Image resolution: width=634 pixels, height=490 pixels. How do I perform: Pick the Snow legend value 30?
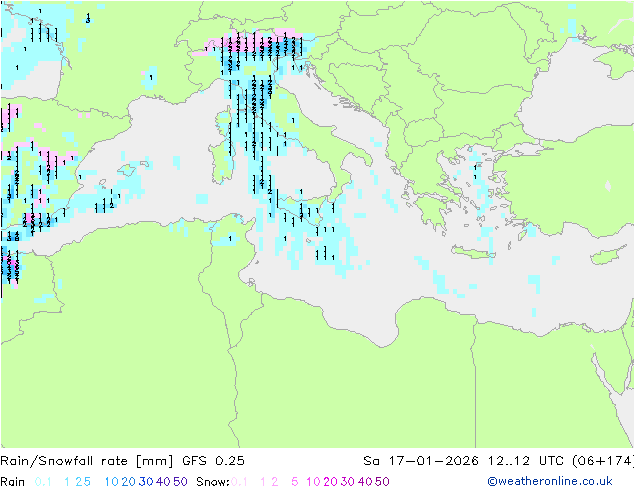click(x=347, y=482)
